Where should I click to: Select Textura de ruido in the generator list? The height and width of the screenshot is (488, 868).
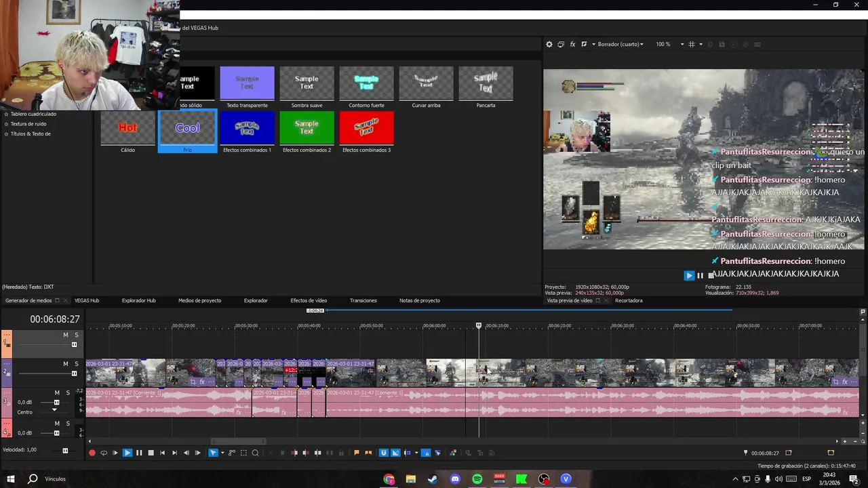pos(28,124)
